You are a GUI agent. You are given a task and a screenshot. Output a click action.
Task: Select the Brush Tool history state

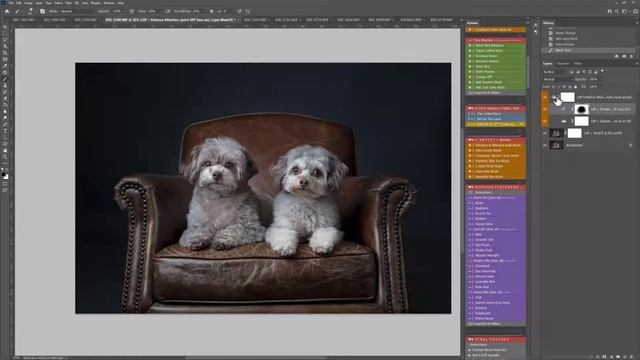589,50
